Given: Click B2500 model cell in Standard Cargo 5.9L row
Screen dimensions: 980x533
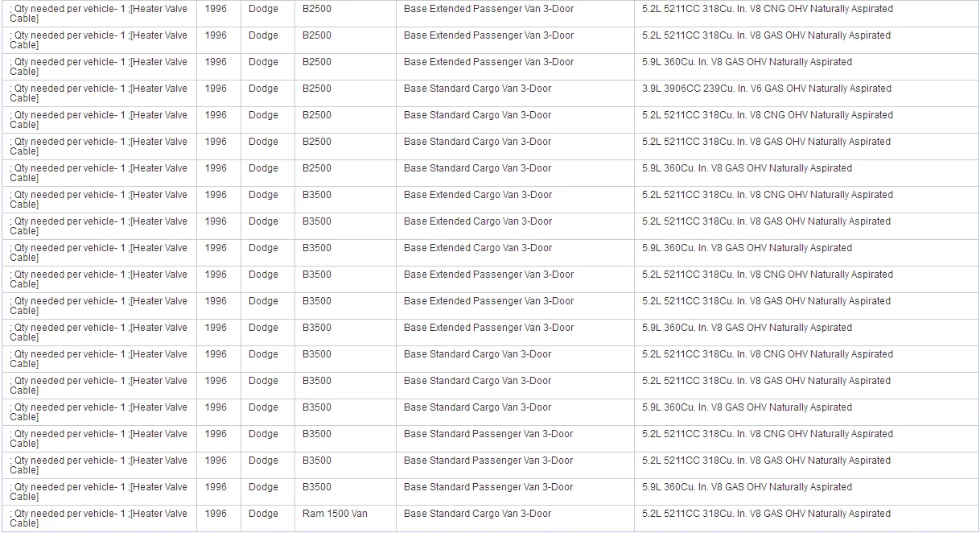Looking at the screenshot, I should pos(345,173).
